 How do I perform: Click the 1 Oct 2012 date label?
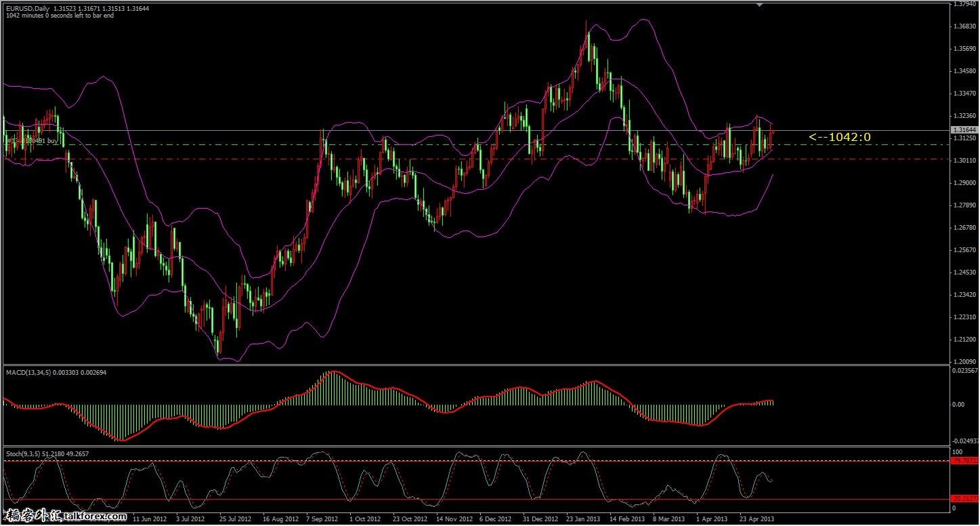[x=365, y=519]
